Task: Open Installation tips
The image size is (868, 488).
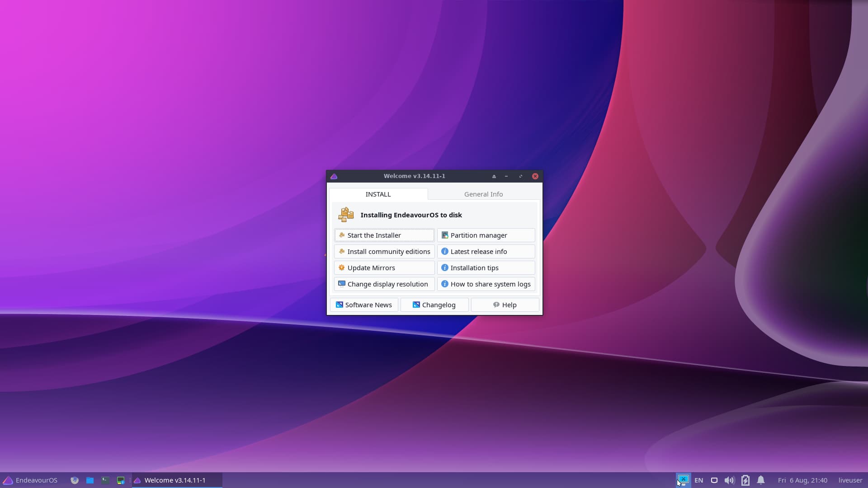Action: [x=486, y=268]
